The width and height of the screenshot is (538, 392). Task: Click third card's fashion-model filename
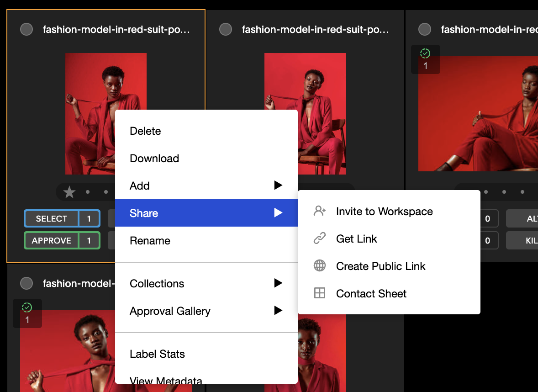[x=489, y=30]
